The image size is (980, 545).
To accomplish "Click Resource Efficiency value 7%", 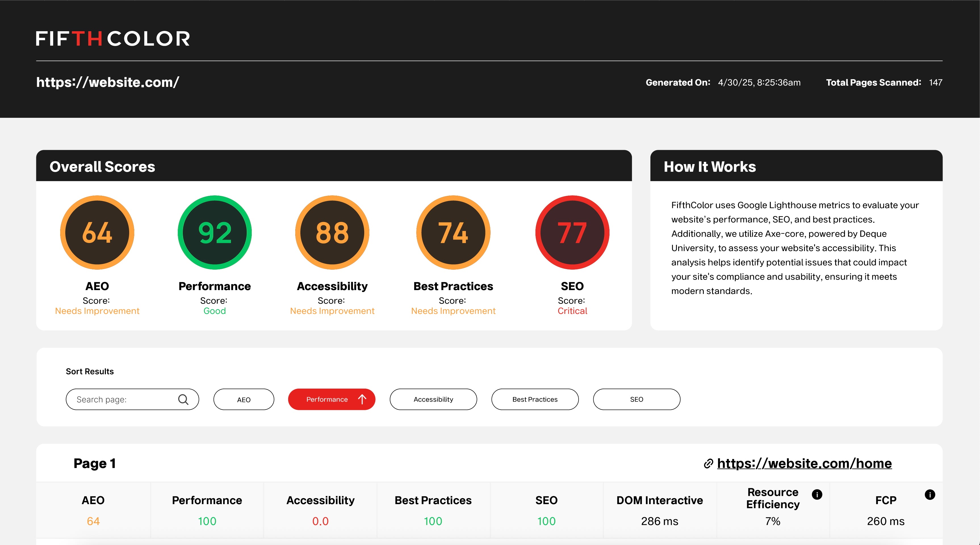I will 773,521.
